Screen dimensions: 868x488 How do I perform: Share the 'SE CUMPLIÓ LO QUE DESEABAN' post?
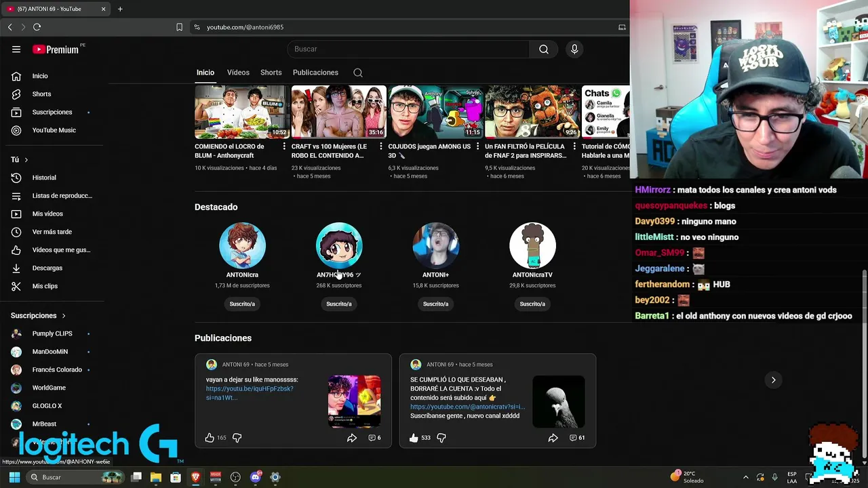click(553, 438)
